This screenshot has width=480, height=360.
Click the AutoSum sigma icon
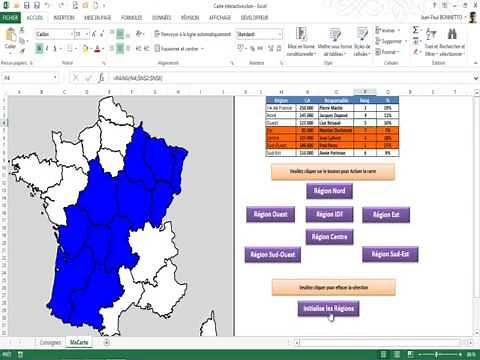point(415,31)
